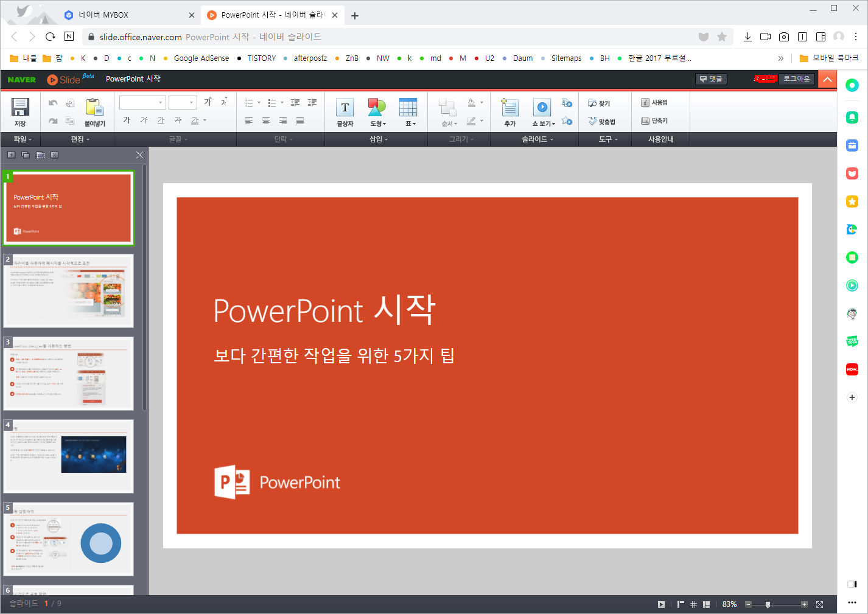Screen dimensions: 868x614
Task: Click the NAVER logo link
Action: click(x=21, y=79)
